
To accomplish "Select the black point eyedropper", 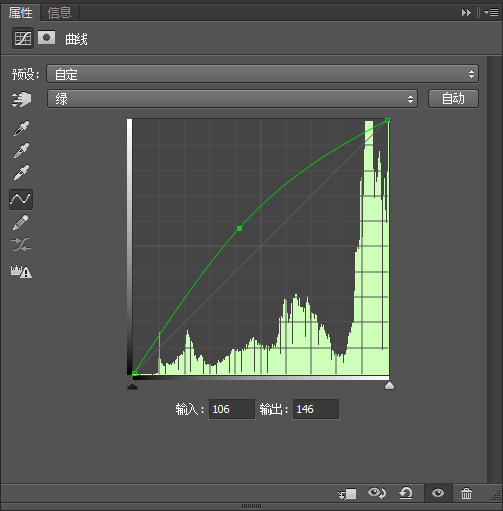I will click(x=21, y=128).
